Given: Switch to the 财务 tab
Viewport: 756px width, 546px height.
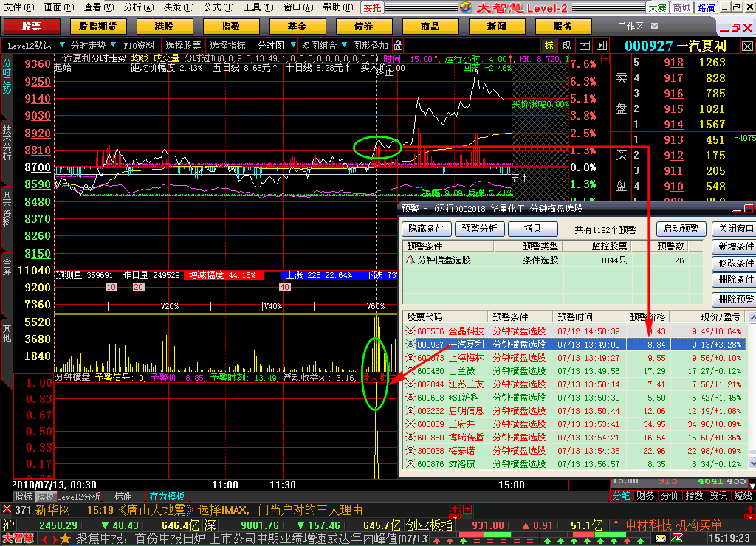Looking at the screenshot, I should [x=645, y=496].
